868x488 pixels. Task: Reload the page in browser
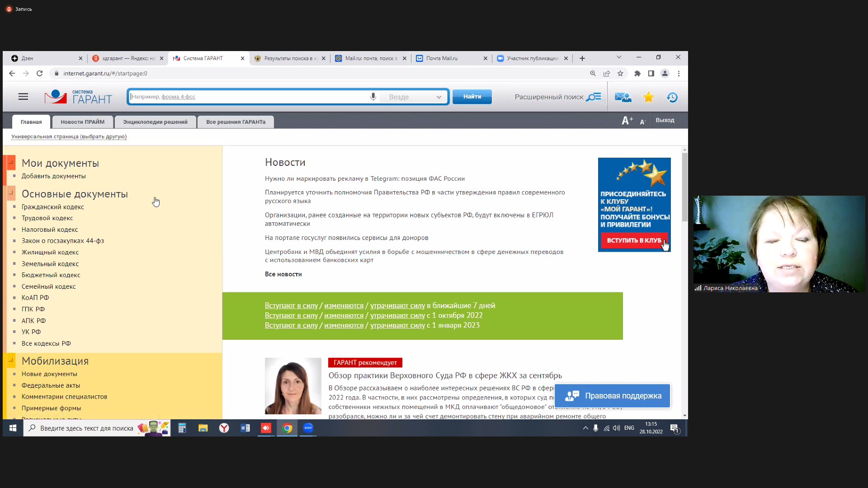tap(40, 73)
